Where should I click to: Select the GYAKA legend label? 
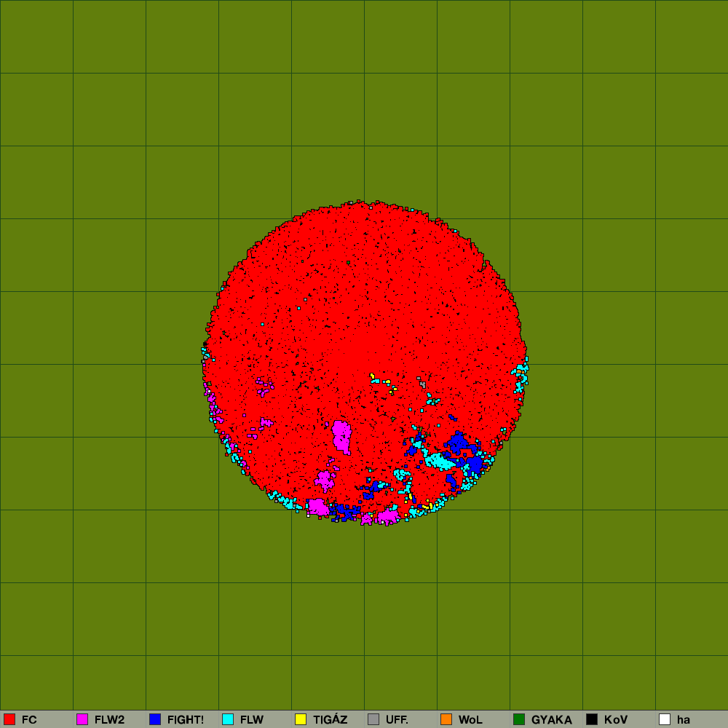(x=552, y=720)
